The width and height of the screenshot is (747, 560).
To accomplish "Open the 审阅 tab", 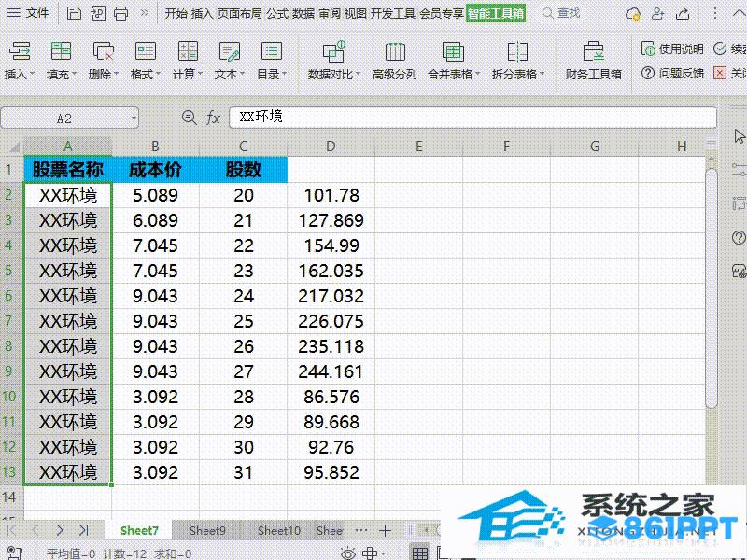I will 330,13.
